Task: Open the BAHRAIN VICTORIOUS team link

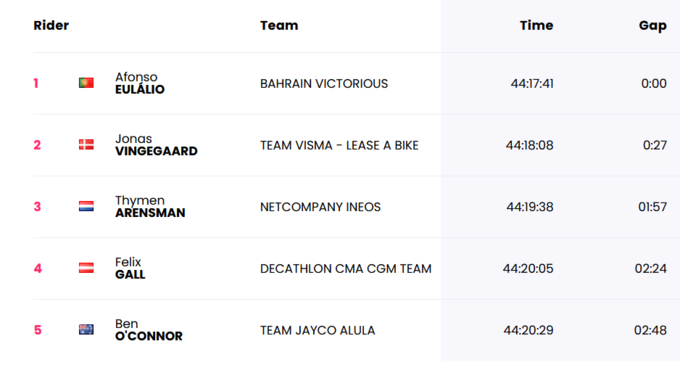Action: coord(324,84)
